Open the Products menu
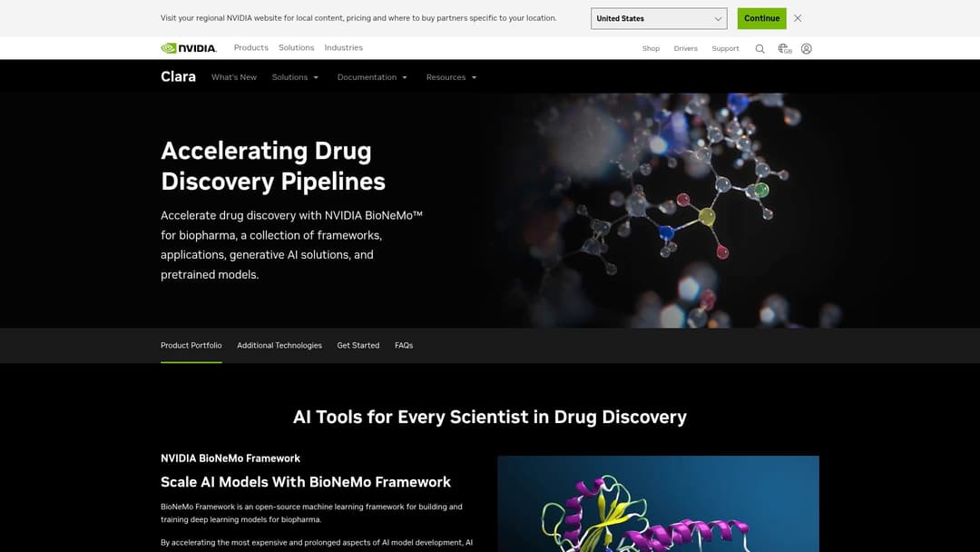Screen dimensions: 980x552 coord(250,47)
